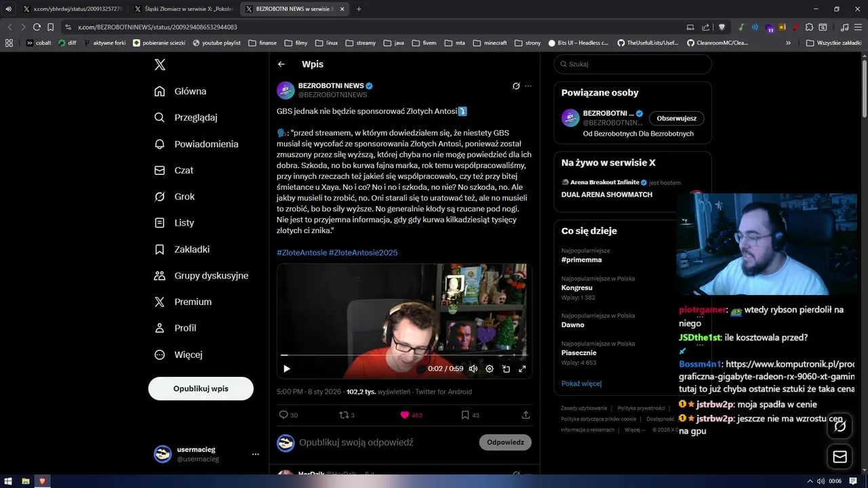This screenshot has width=868, height=488.
Task: Toggle picture-in-picture on the video
Action: click(x=506, y=369)
